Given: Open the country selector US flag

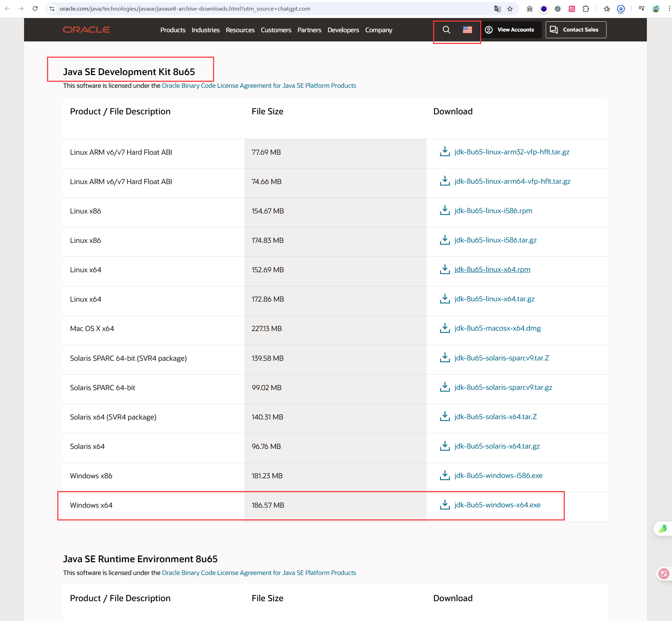Looking at the screenshot, I should tap(467, 30).
